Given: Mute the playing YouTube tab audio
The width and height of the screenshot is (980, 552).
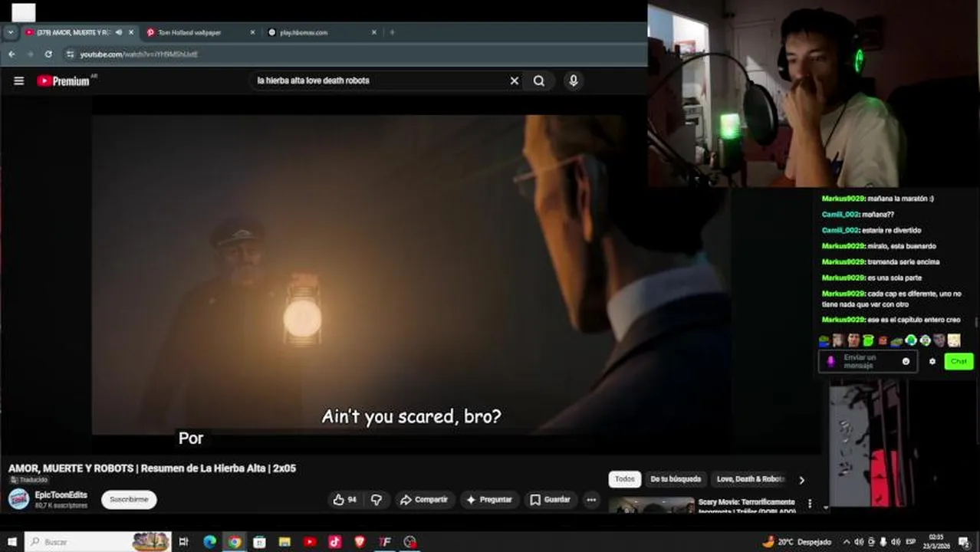Looking at the screenshot, I should [119, 32].
